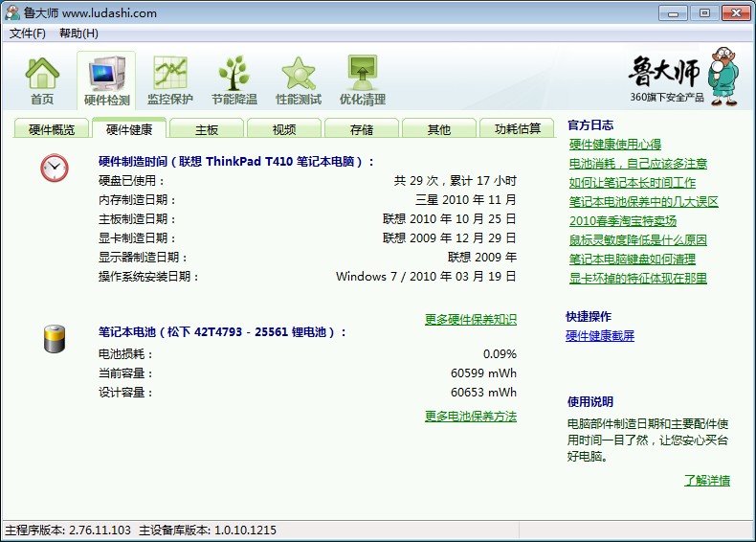Switch to the 视频 tab
Screen dimensions: 756x542
click(284, 129)
